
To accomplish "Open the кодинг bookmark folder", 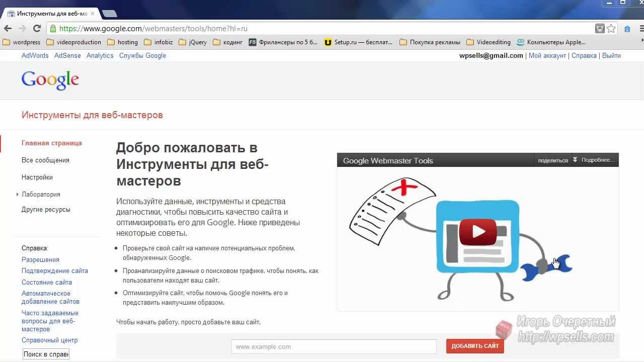I will 228,42.
